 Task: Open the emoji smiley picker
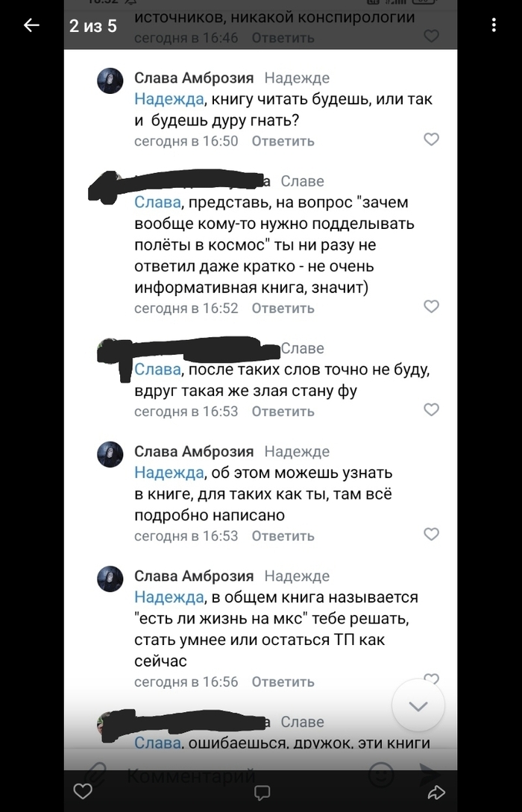[381, 774]
